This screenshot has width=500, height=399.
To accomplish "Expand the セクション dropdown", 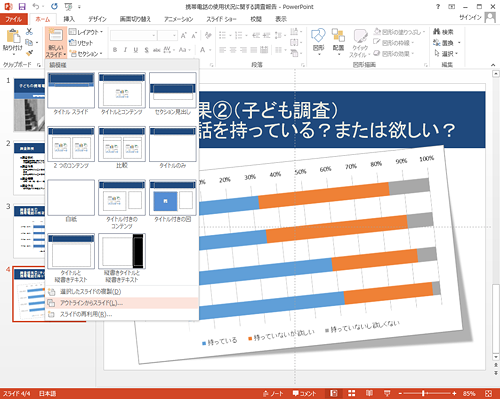I will tap(86, 54).
